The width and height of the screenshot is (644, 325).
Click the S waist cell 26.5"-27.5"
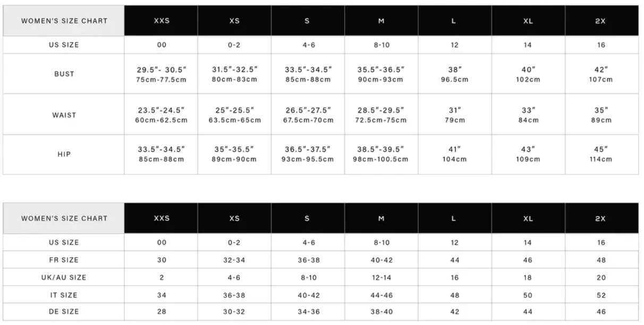pyautogui.click(x=308, y=115)
